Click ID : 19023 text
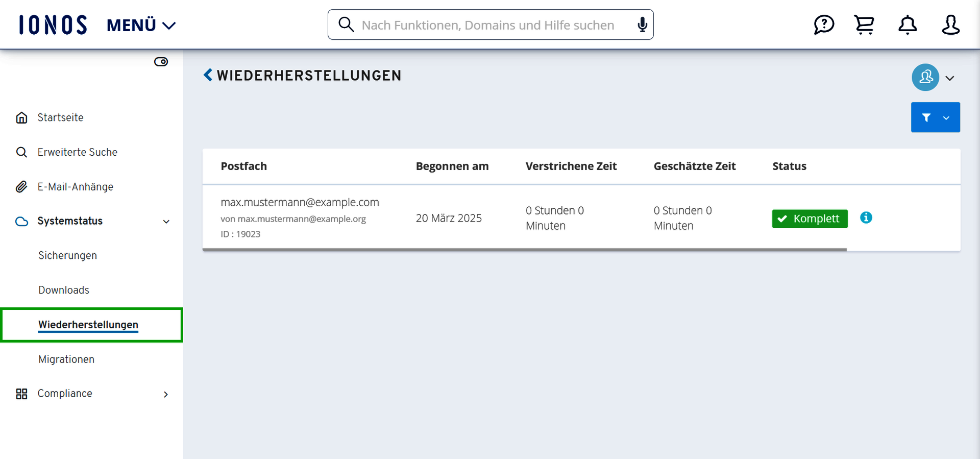The image size is (980, 459). pyautogui.click(x=240, y=234)
